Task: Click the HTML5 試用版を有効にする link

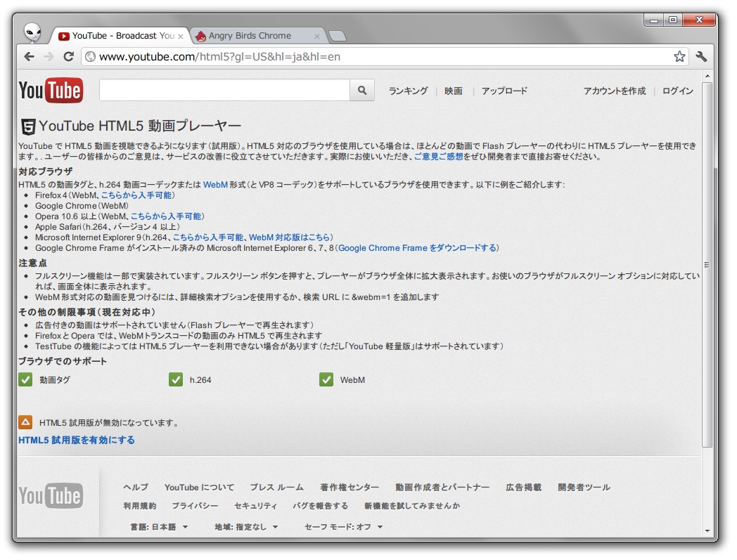Action: [x=76, y=440]
